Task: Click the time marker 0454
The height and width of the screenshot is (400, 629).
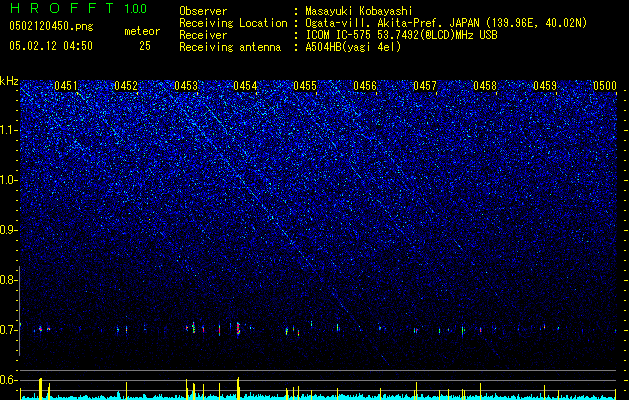Action: (245, 86)
